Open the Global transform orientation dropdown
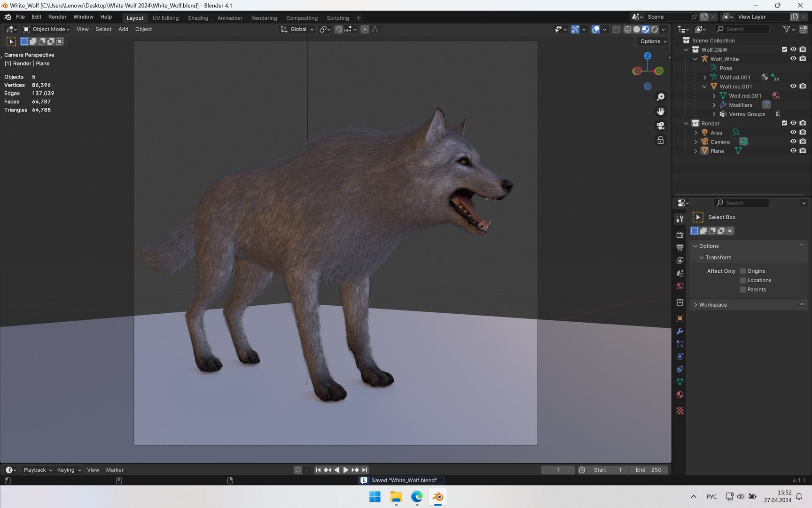The width and height of the screenshot is (812, 508). tap(297, 29)
